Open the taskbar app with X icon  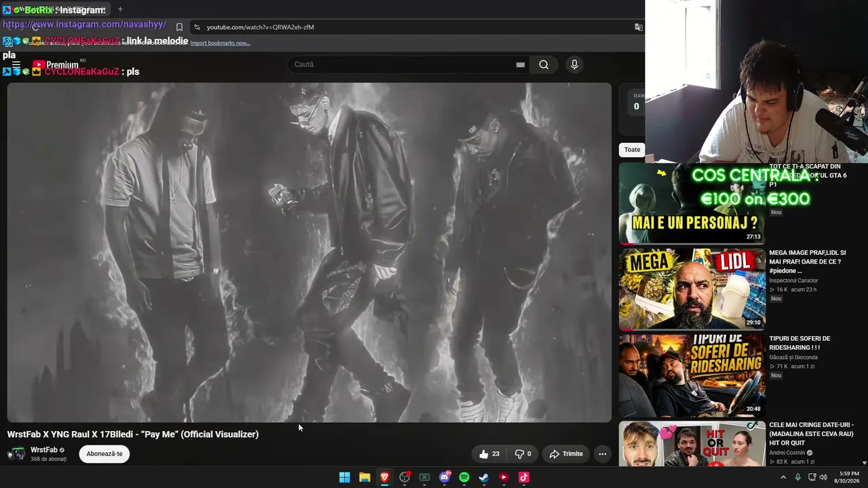tap(425, 477)
